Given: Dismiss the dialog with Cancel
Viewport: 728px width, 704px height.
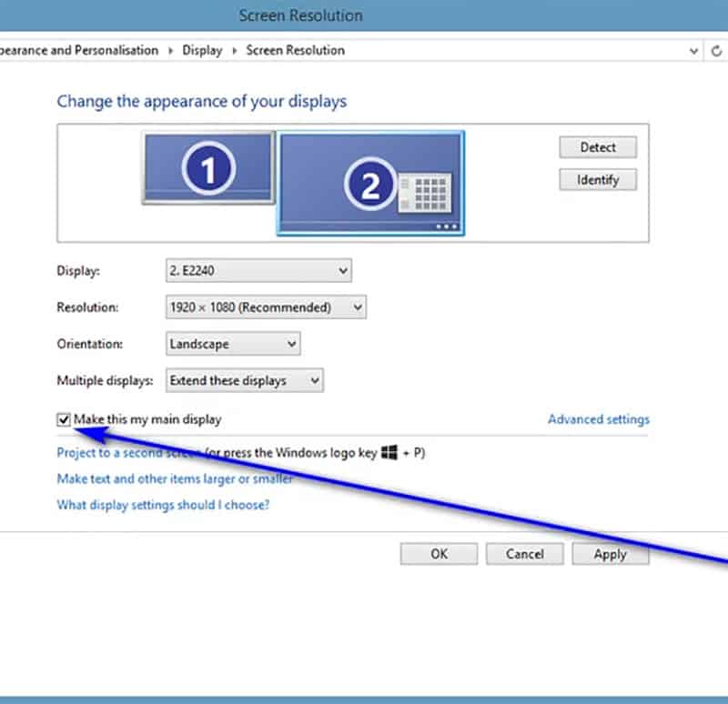Looking at the screenshot, I should coord(524,554).
